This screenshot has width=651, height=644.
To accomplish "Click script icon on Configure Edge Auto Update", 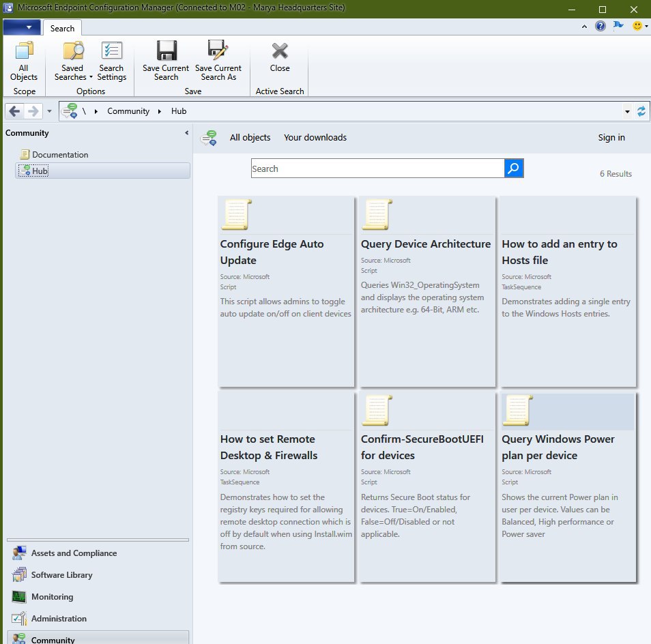I will 236,214.
